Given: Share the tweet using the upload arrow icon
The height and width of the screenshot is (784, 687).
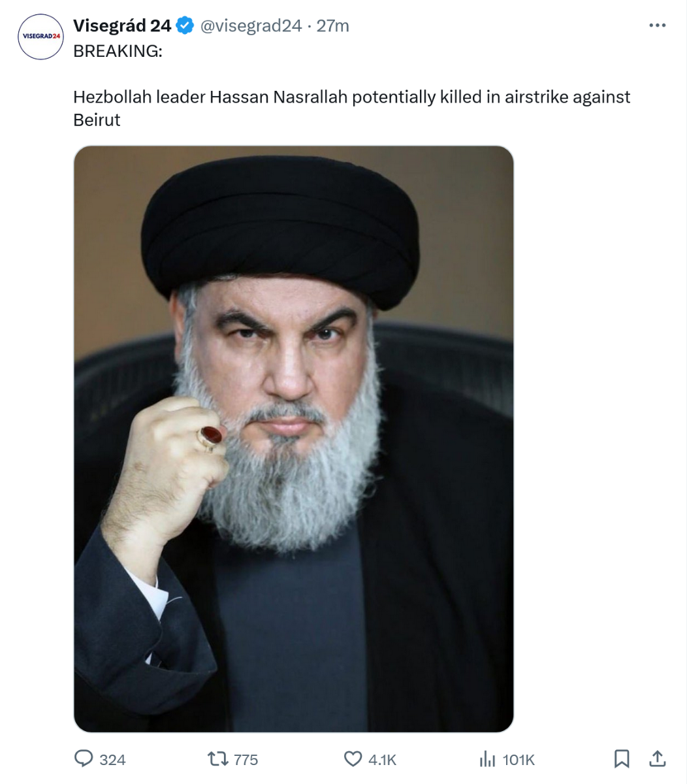Looking at the screenshot, I should 658,758.
